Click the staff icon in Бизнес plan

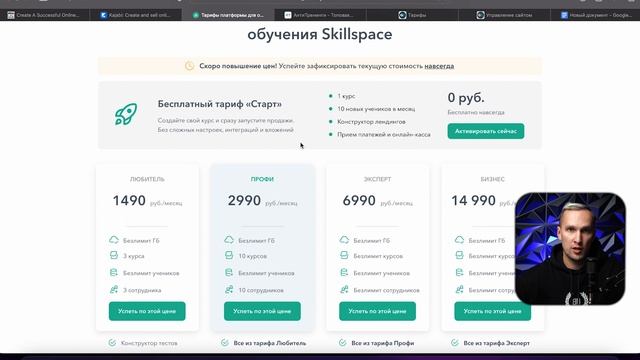coord(459,290)
